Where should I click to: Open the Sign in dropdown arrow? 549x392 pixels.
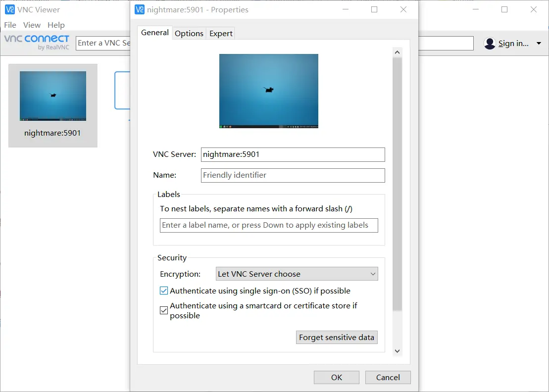539,44
